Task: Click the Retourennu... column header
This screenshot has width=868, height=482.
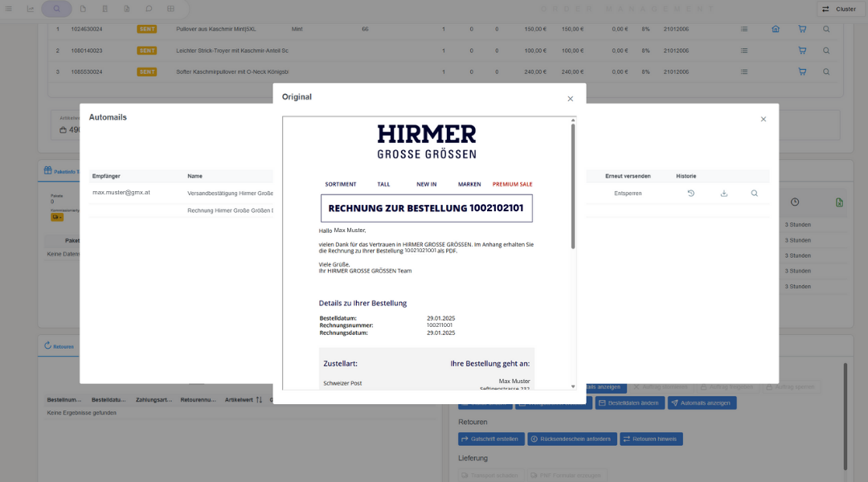Action: tap(199, 399)
